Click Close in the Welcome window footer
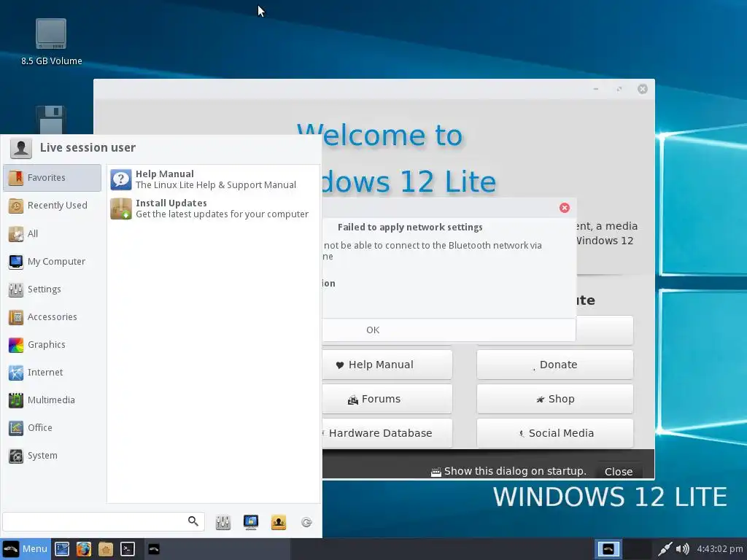This screenshot has width=747, height=560. [x=619, y=472]
